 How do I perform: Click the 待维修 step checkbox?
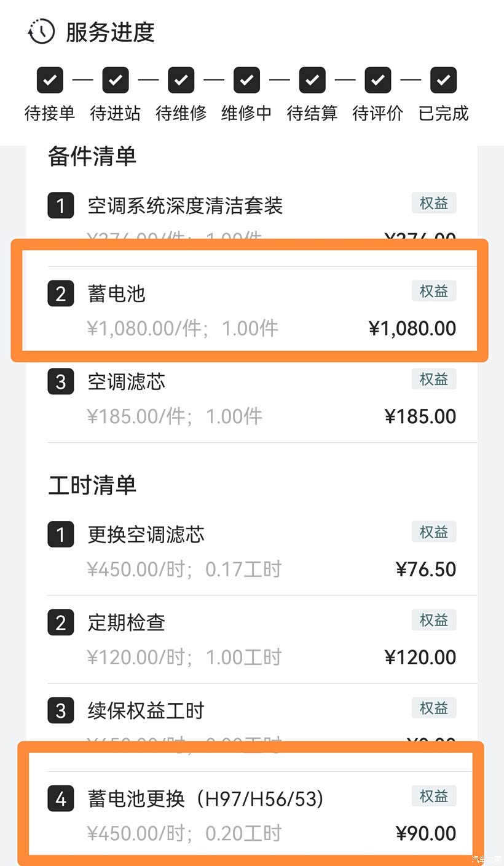pos(181,80)
